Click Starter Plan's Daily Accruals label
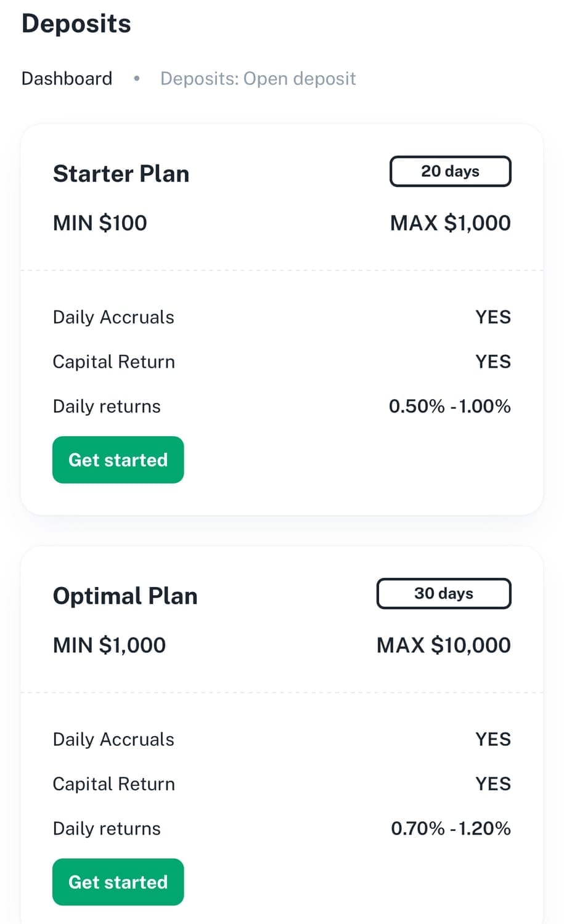 [113, 317]
